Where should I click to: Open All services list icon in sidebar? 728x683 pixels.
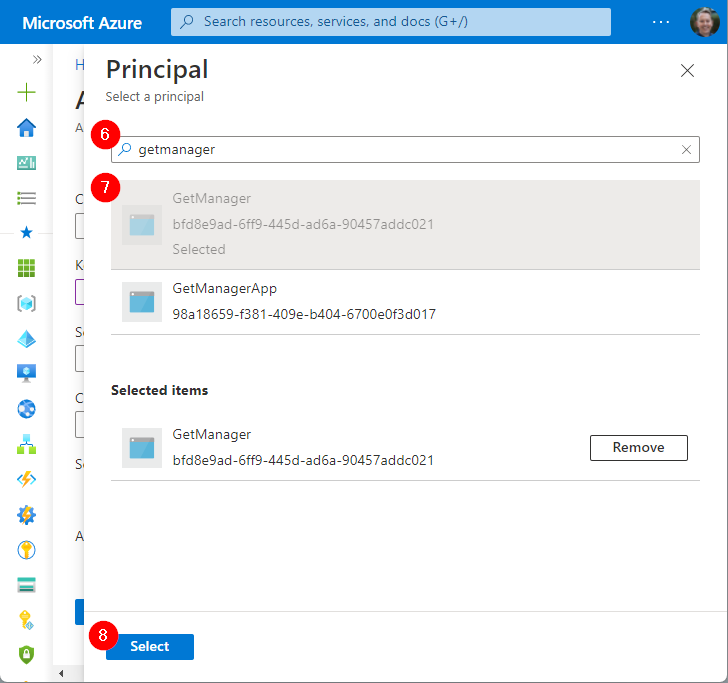[x=26, y=198]
